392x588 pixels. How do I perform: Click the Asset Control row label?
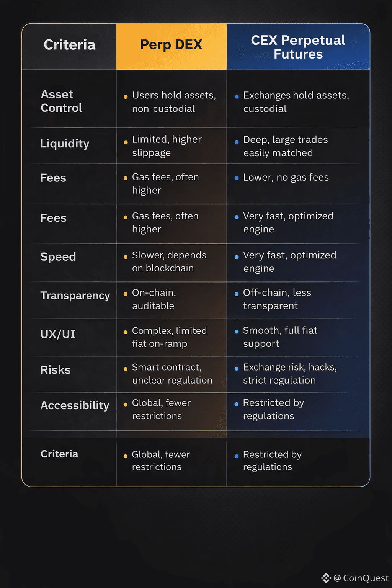point(61,101)
